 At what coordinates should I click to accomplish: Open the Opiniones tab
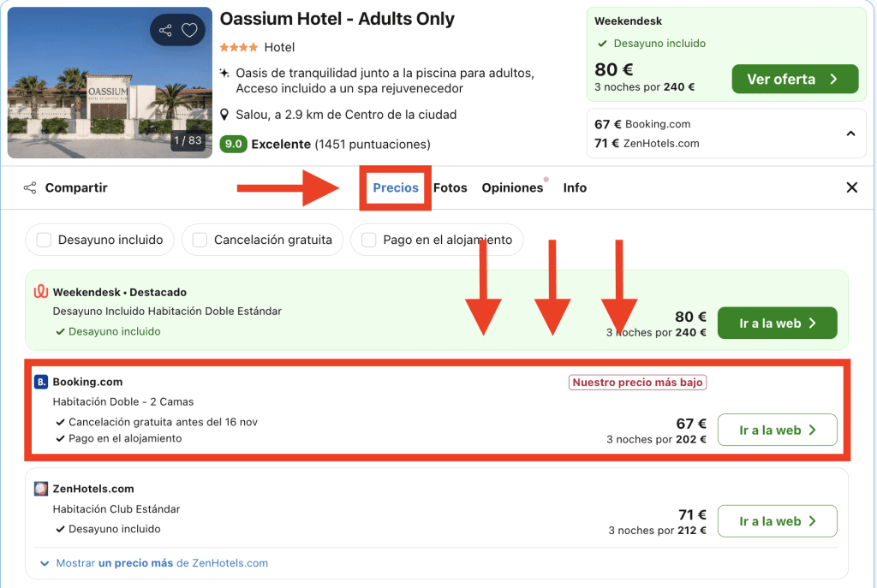[x=512, y=187]
